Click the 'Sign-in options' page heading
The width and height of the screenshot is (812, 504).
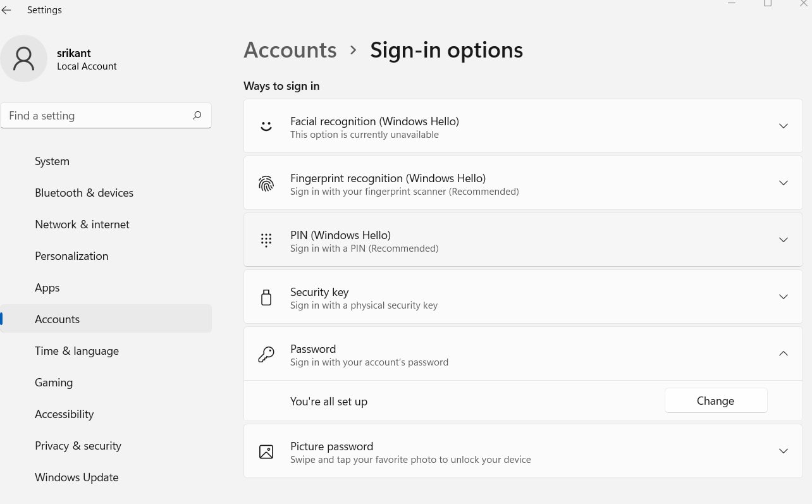pos(446,50)
